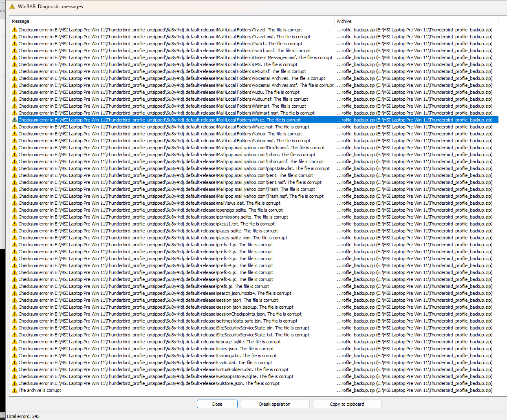Screen dimensions: 507x420
Task: Click the Close button
Action: [217, 404]
